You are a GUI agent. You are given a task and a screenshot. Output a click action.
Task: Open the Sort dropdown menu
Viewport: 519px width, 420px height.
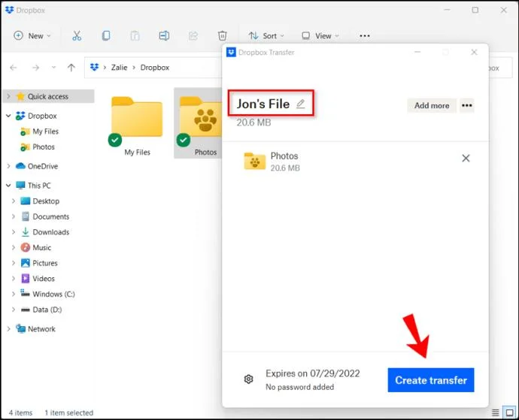click(266, 36)
